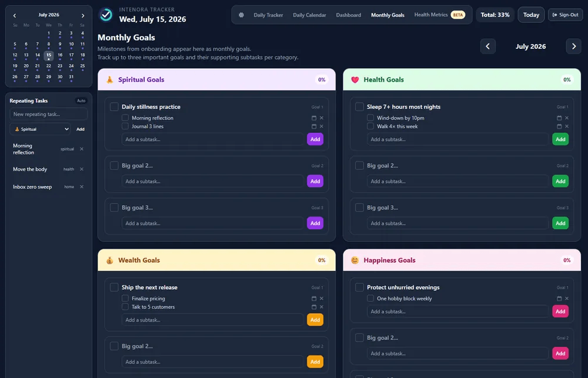Focus subtask input under Daily stillness practice
The width and height of the screenshot is (588, 378).
213,139
